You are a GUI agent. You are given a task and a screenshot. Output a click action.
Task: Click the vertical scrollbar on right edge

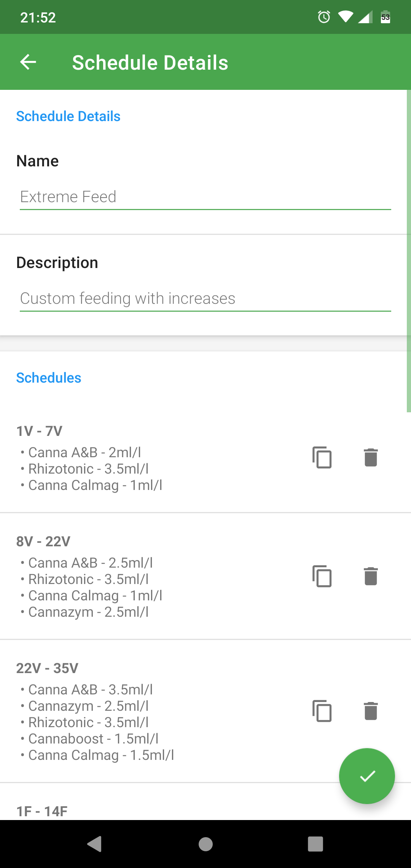409,251
